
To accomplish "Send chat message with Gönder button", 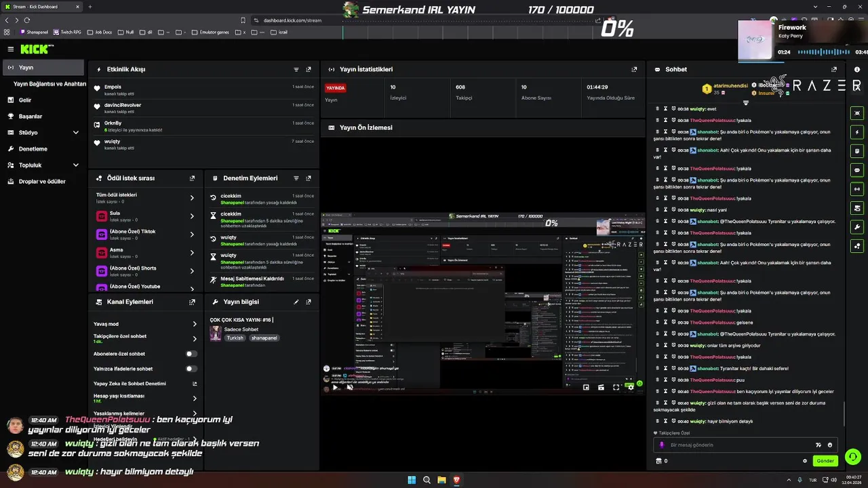I will pyautogui.click(x=825, y=461).
